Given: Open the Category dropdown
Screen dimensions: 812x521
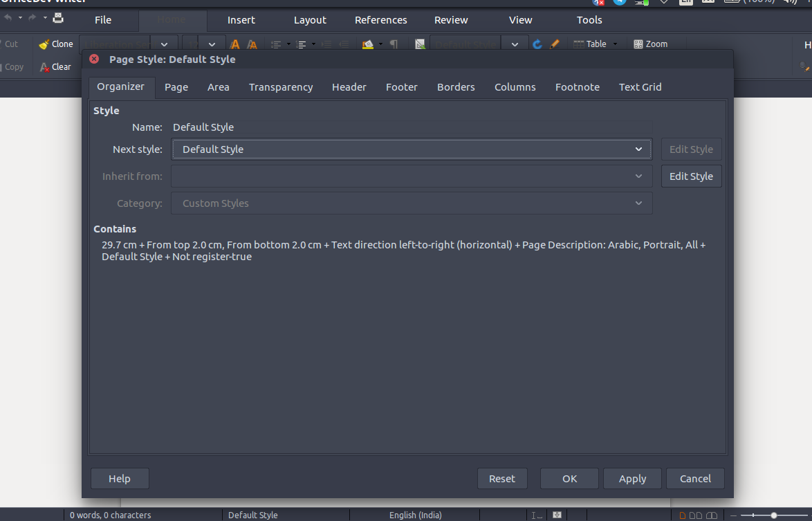Looking at the screenshot, I should coord(412,203).
